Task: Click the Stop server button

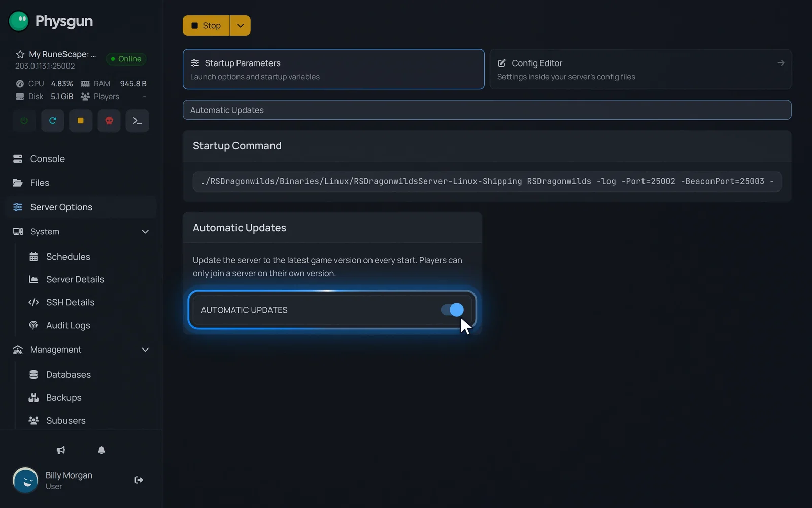Action: (206, 25)
